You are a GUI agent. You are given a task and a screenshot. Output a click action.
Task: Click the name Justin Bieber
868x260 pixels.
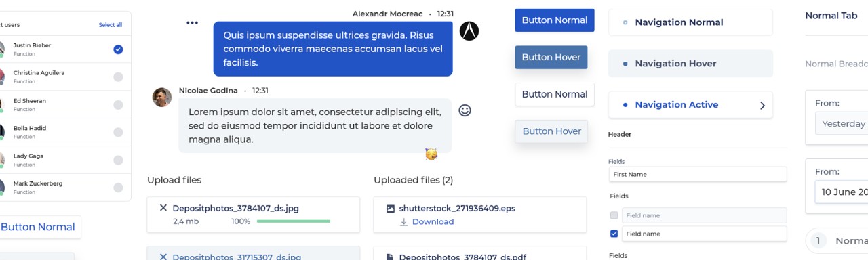(x=32, y=45)
